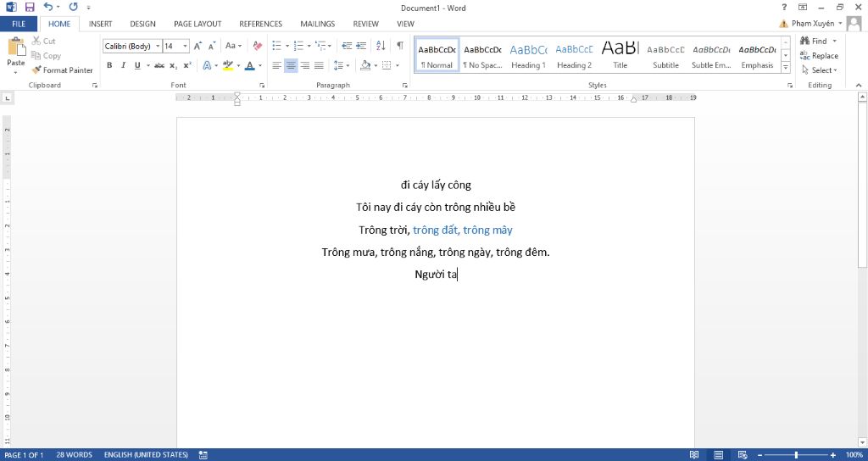This screenshot has height=461, width=868.
Task: Click the 28 WORDS count in status bar
Action: pyautogui.click(x=75, y=455)
